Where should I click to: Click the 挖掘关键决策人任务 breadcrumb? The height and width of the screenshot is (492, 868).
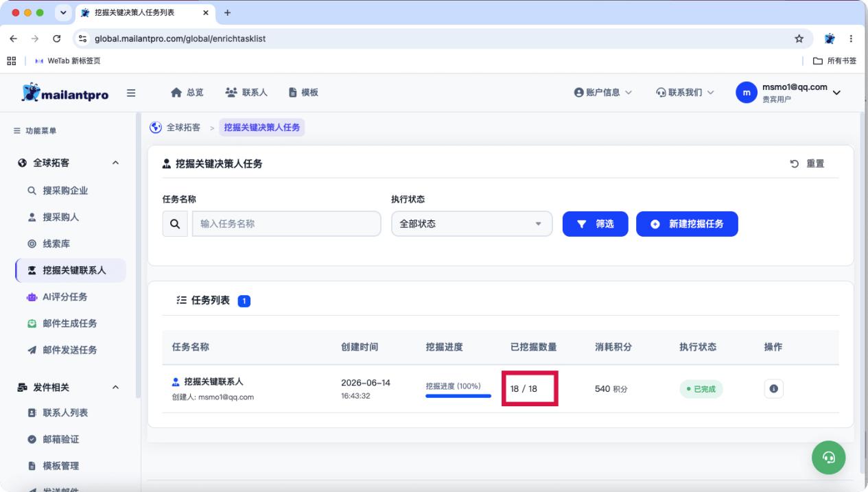click(262, 128)
